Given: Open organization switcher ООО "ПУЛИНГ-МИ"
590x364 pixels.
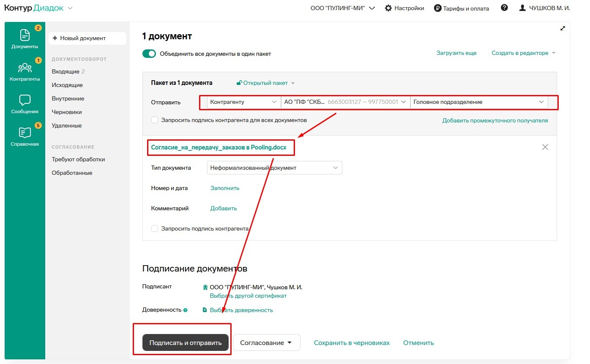Looking at the screenshot, I should click(343, 8).
